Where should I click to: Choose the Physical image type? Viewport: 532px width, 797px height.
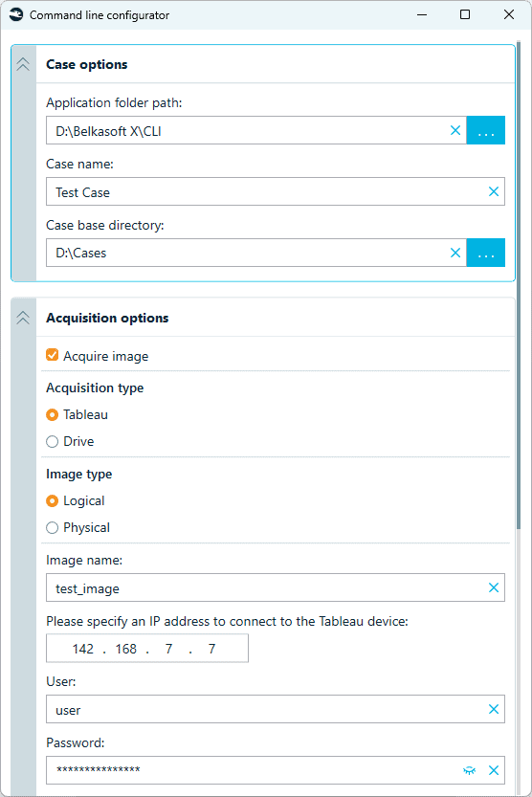[x=52, y=527]
